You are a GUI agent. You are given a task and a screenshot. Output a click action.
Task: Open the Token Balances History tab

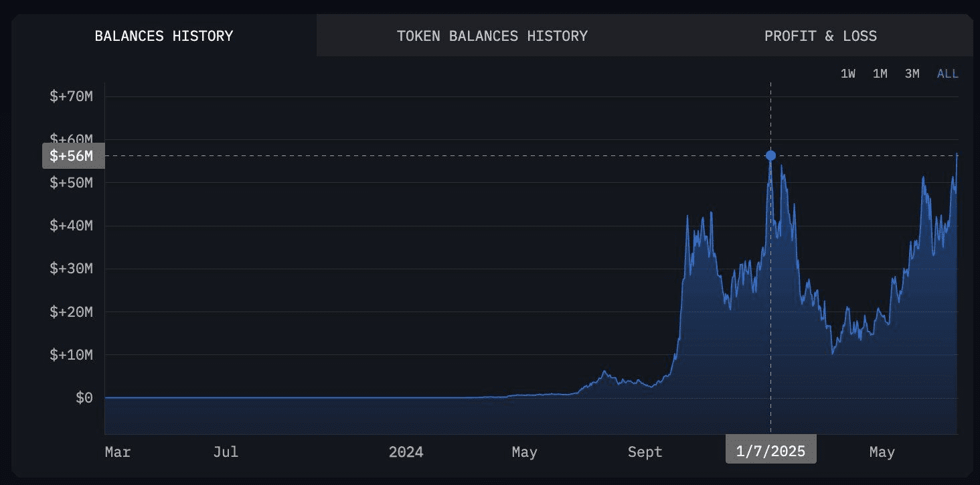pos(492,36)
